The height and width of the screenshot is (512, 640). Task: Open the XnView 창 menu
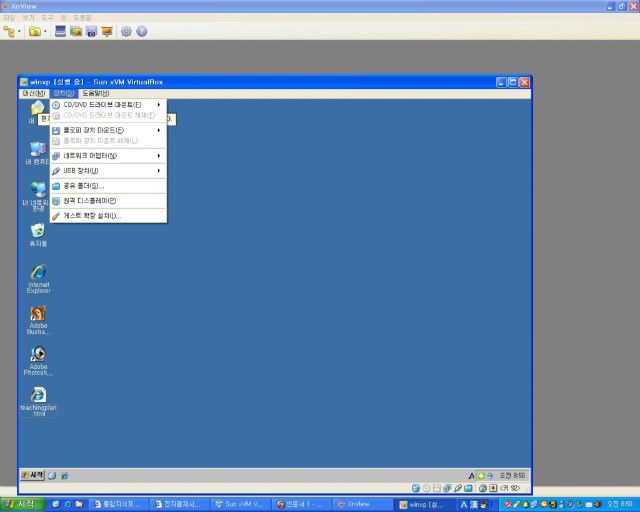click(x=63, y=18)
